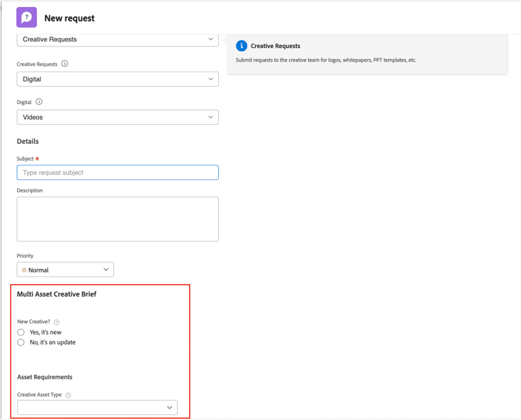Click the info icon next to Creative Requests label
Image resolution: width=521 pixels, height=420 pixels.
(x=65, y=64)
